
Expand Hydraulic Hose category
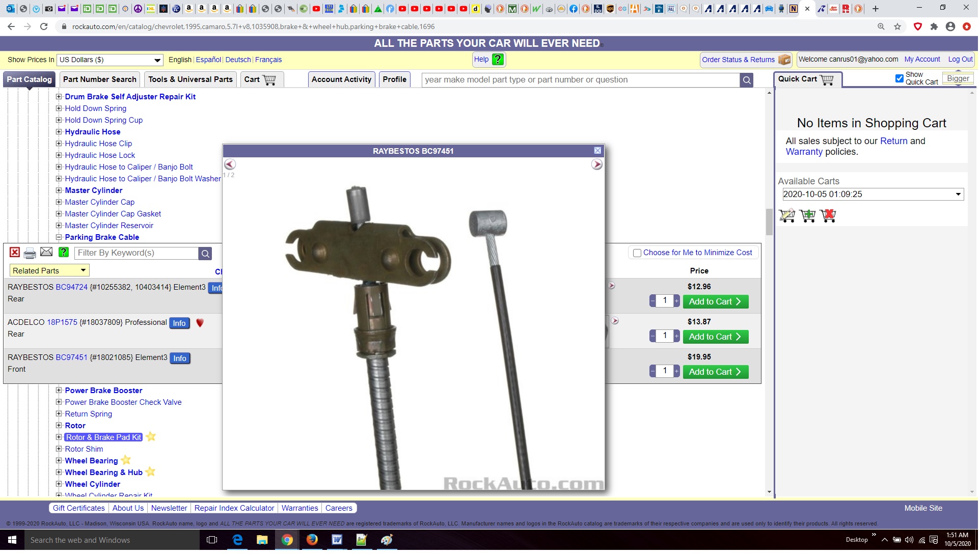(59, 132)
